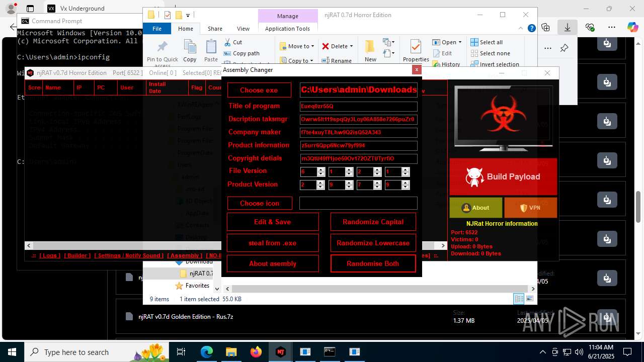644x362 pixels.
Task: Edit the Copyright detials field
Action: [358, 159]
